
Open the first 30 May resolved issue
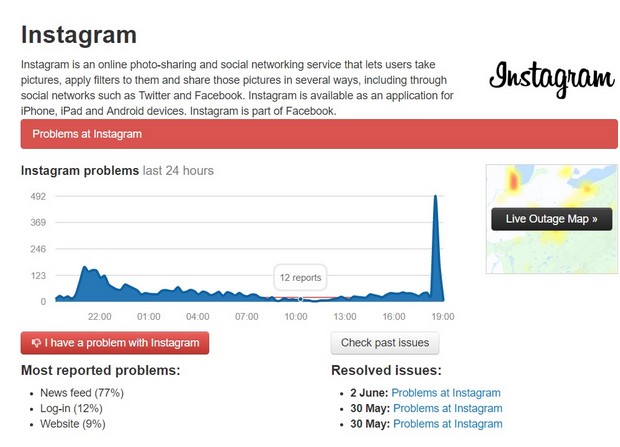point(448,408)
